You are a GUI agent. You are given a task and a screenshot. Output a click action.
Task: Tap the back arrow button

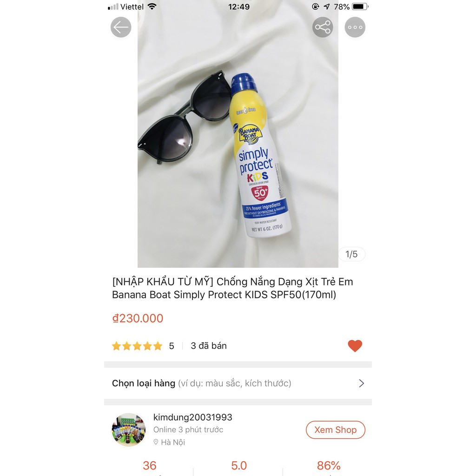coord(121,27)
